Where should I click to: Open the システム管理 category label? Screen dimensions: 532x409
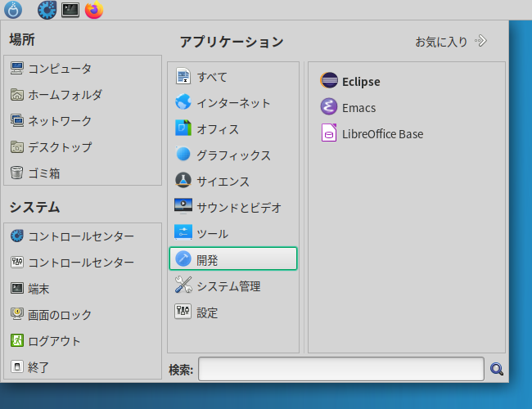[x=228, y=286]
